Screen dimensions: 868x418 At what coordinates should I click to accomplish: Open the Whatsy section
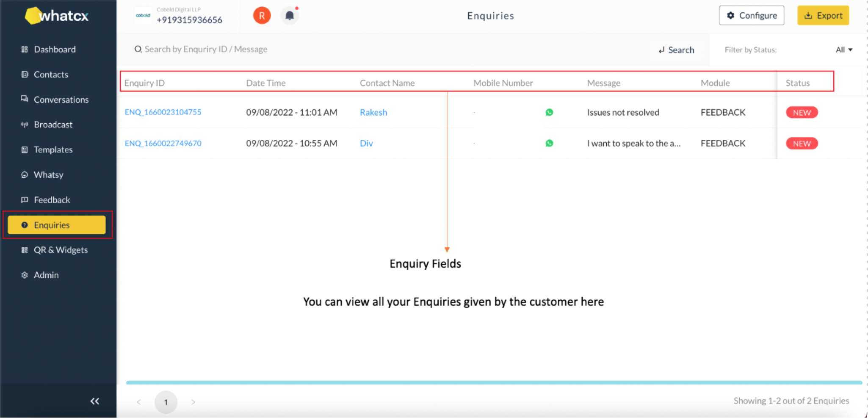coord(48,174)
